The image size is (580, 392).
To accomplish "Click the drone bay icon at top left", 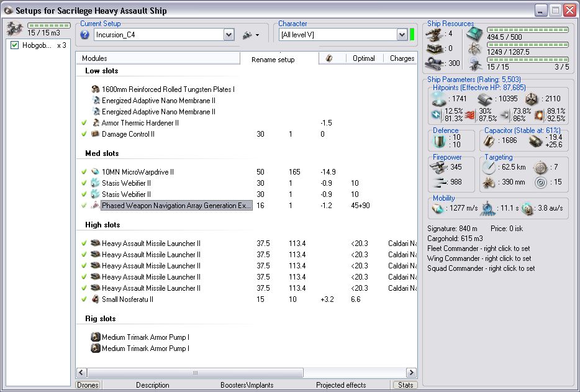I will (x=14, y=28).
